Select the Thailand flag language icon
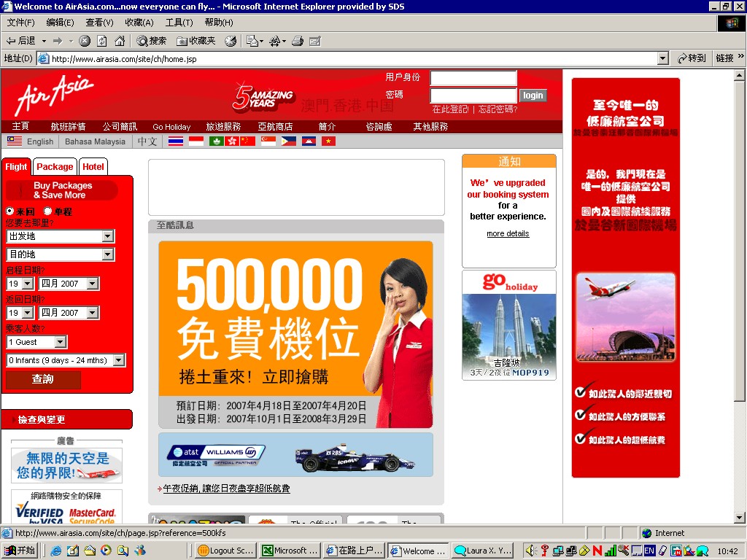 tap(175, 141)
